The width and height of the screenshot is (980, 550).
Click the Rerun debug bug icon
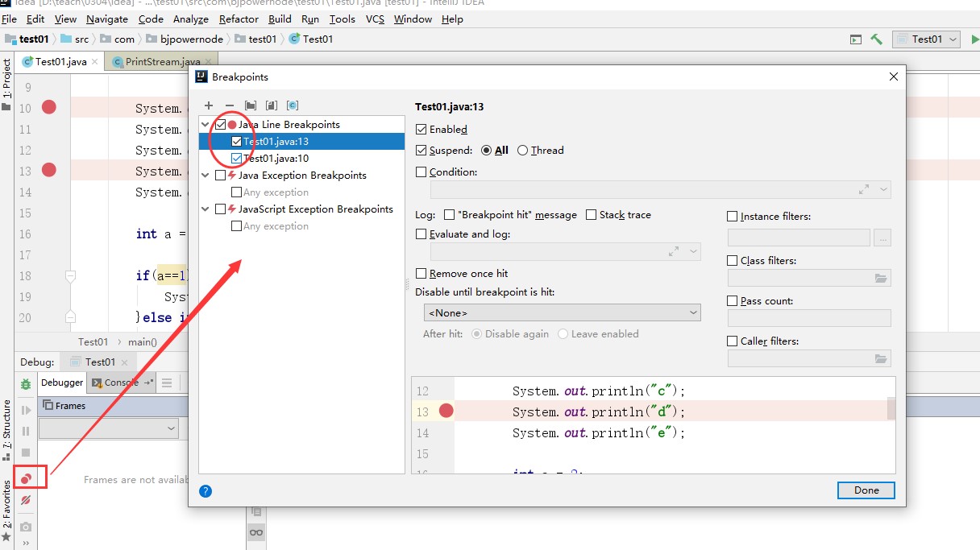click(x=26, y=384)
